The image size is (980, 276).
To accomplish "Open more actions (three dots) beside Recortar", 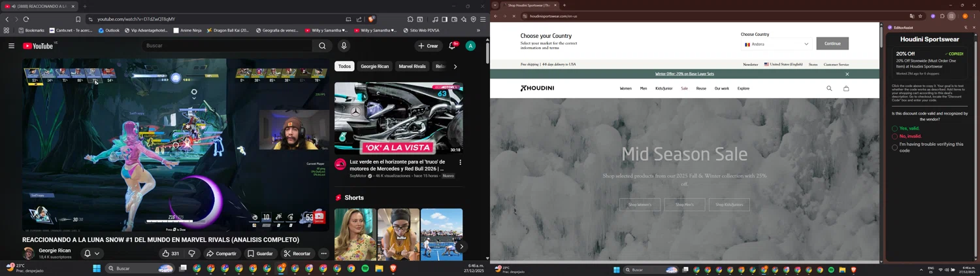I will click(323, 254).
